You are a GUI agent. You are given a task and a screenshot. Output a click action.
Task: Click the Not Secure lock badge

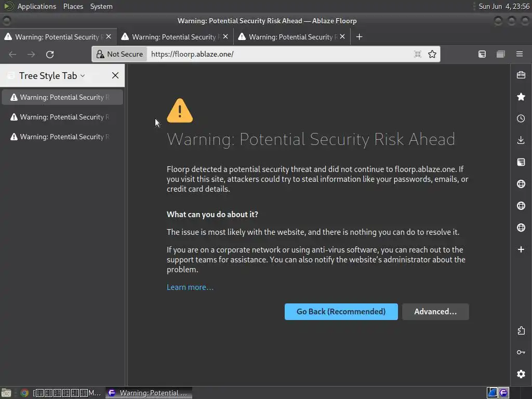point(120,54)
